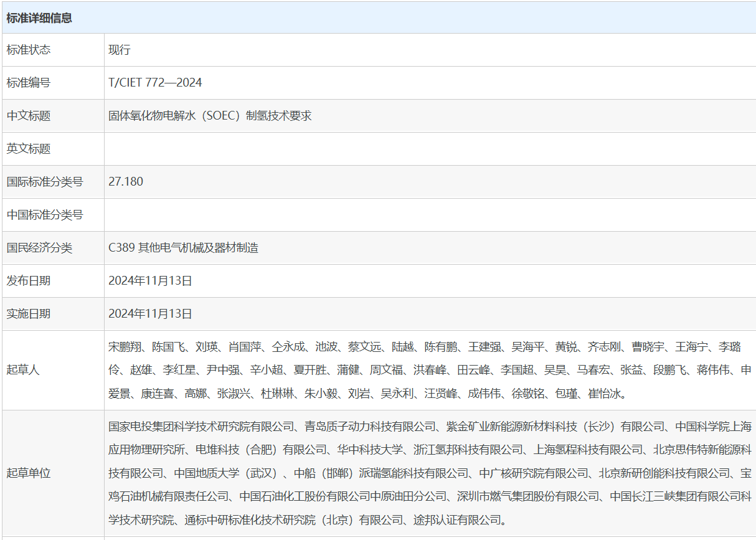Click the 标准详细信息 section header
The width and height of the screenshot is (756, 540).
(39, 18)
